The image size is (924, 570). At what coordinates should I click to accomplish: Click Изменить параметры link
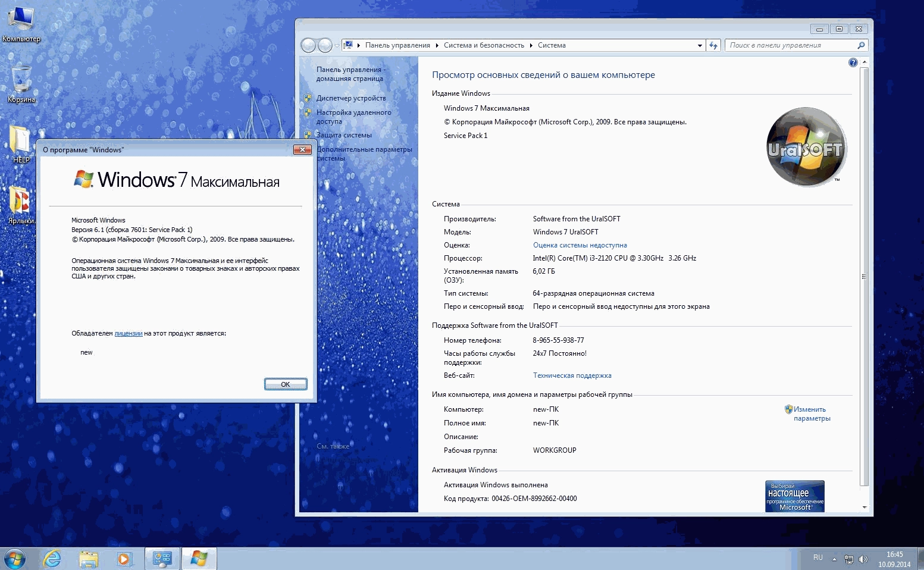click(812, 414)
